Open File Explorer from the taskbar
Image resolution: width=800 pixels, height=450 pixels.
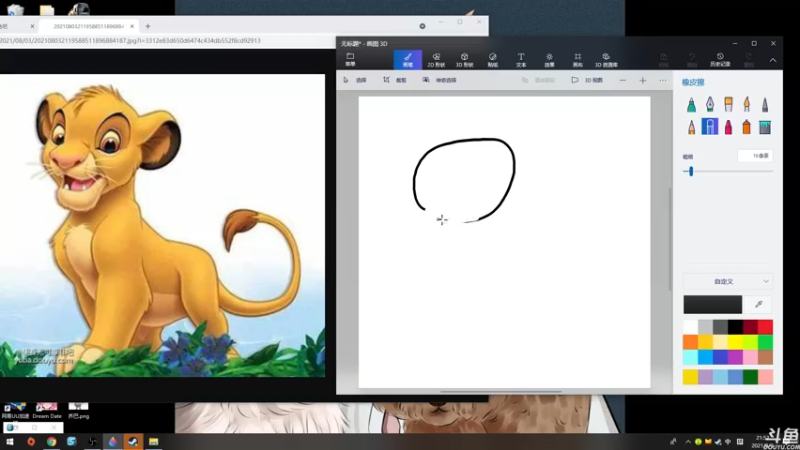click(154, 442)
